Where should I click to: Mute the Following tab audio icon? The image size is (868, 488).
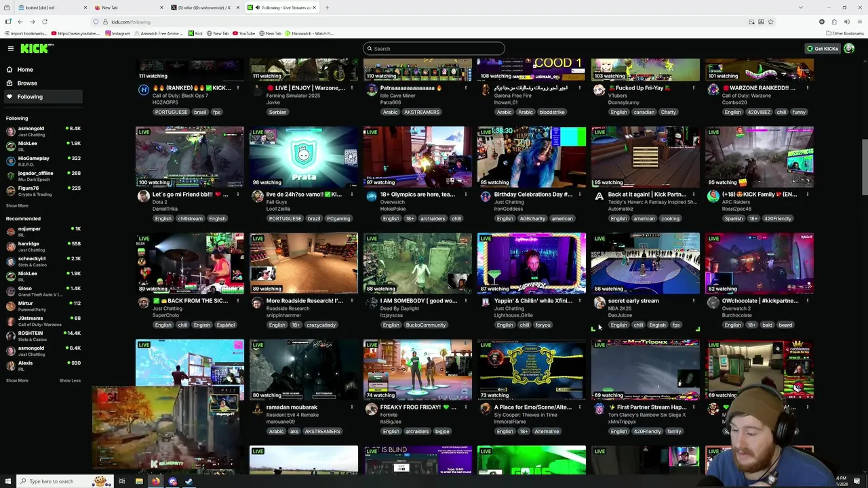tap(257, 7)
